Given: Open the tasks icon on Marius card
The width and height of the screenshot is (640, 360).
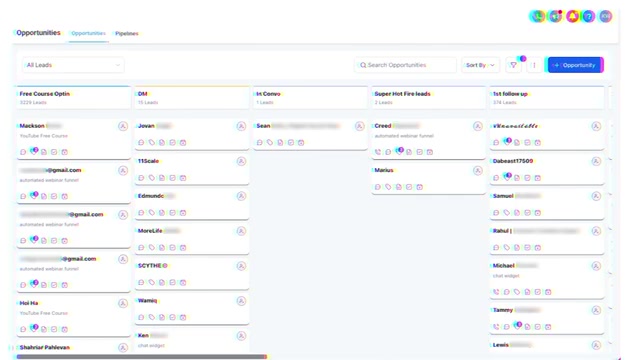Looking at the screenshot, I should point(409,187).
